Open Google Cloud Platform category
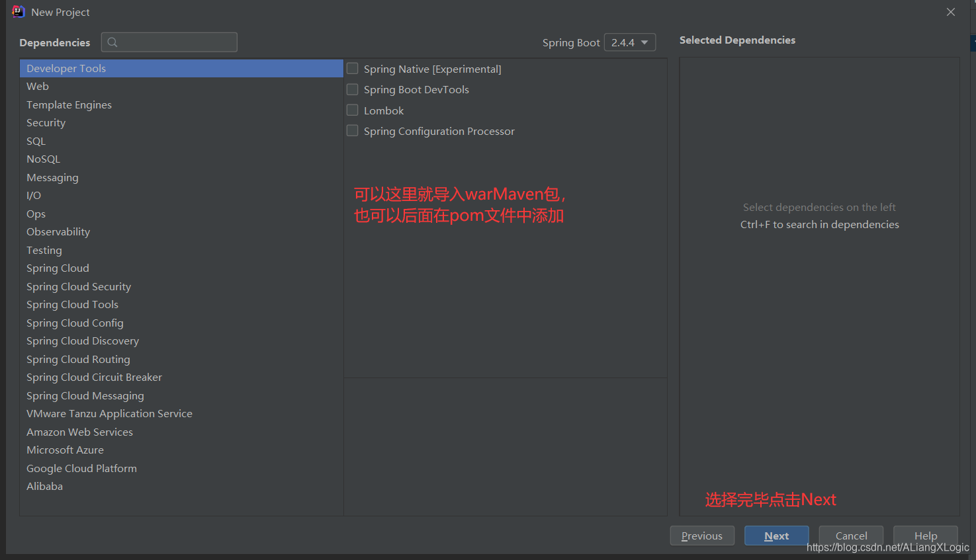Image resolution: width=976 pixels, height=560 pixels. [181, 468]
